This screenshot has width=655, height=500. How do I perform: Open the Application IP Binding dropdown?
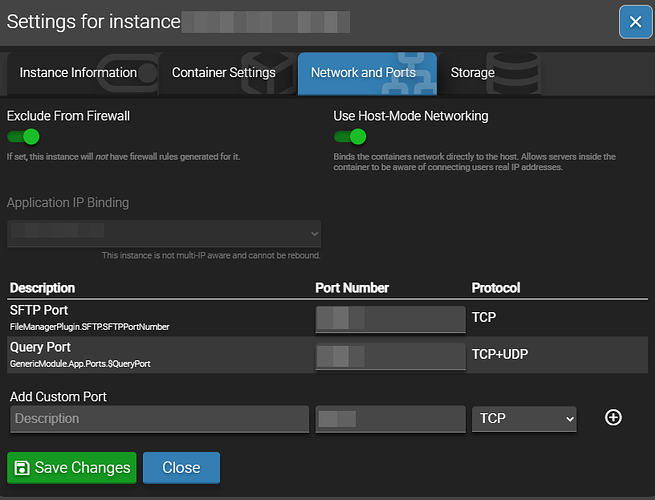point(164,233)
